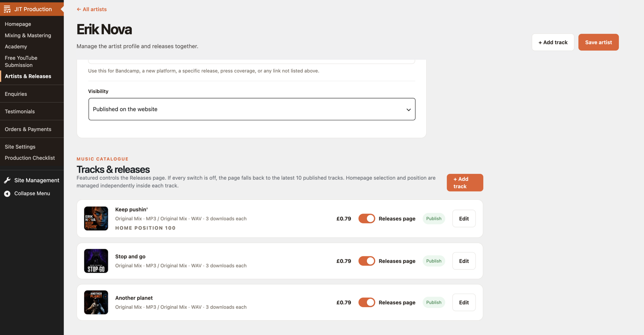Toggle Releases page switch for Stop and go
This screenshot has width=644, height=335.
tap(367, 261)
